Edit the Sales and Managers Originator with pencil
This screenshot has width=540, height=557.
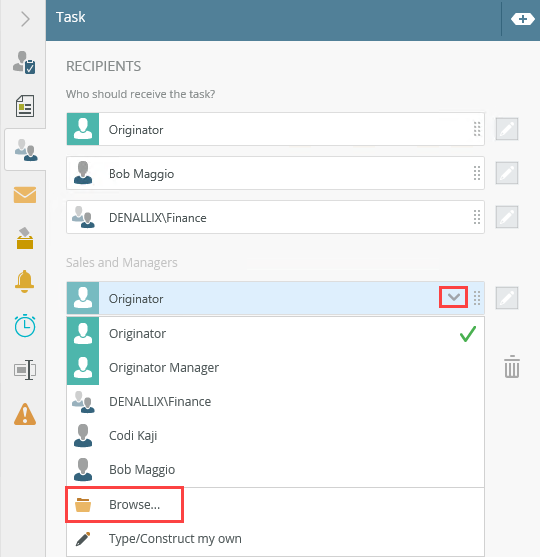click(x=507, y=298)
